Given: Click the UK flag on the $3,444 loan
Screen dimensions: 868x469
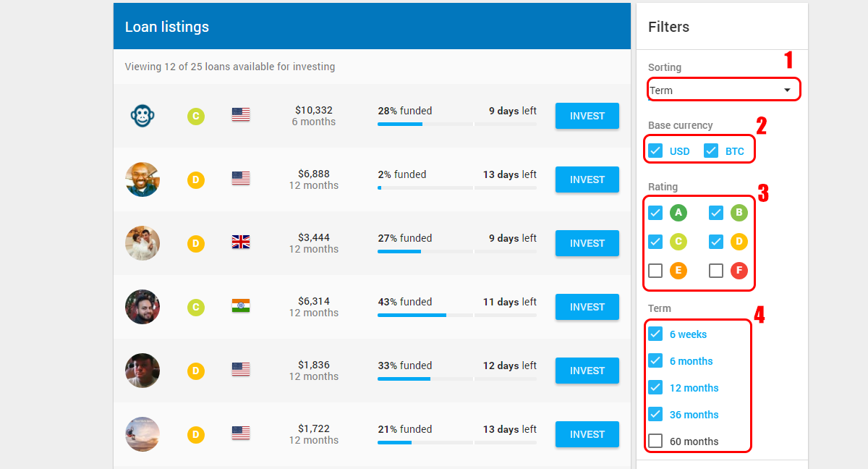Looking at the screenshot, I should pyautogui.click(x=241, y=242).
